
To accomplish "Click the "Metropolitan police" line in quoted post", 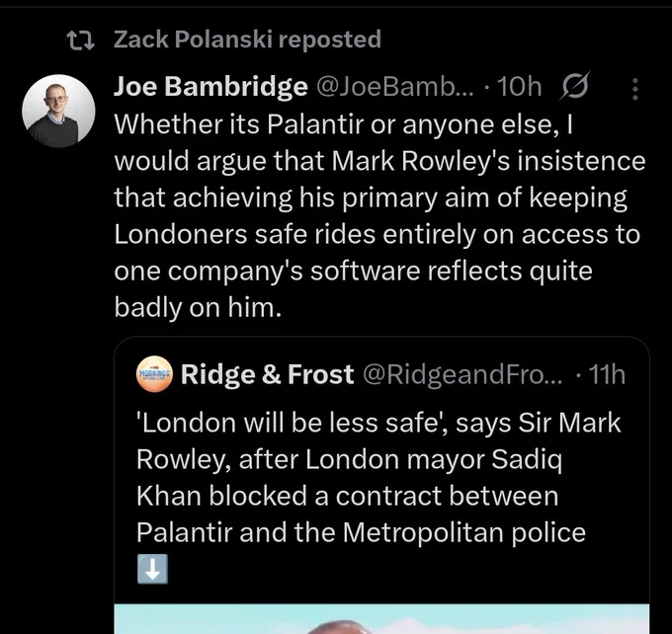I will coord(464,532).
